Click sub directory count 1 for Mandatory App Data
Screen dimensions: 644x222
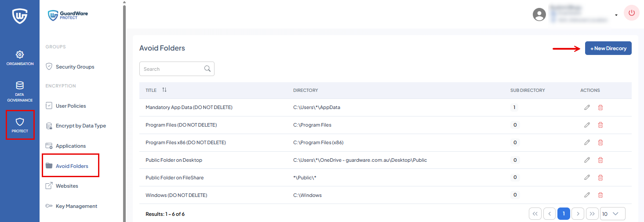coord(515,107)
